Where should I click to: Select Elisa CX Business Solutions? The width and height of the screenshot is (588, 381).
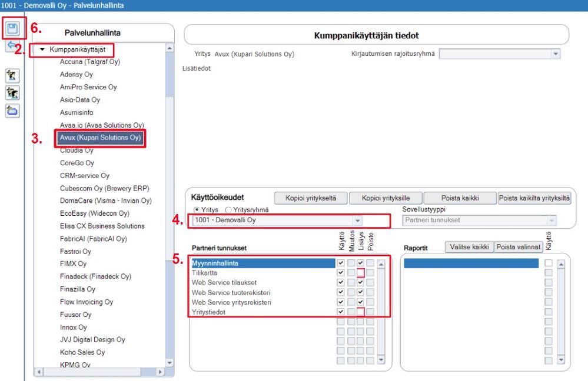pyautogui.click(x=102, y=226)
